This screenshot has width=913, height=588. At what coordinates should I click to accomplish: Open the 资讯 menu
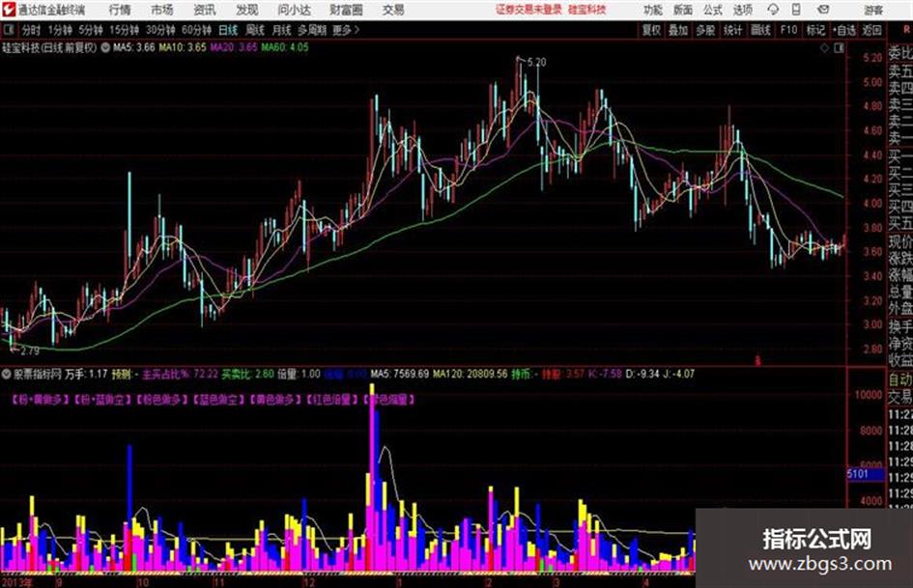[205, 10]
